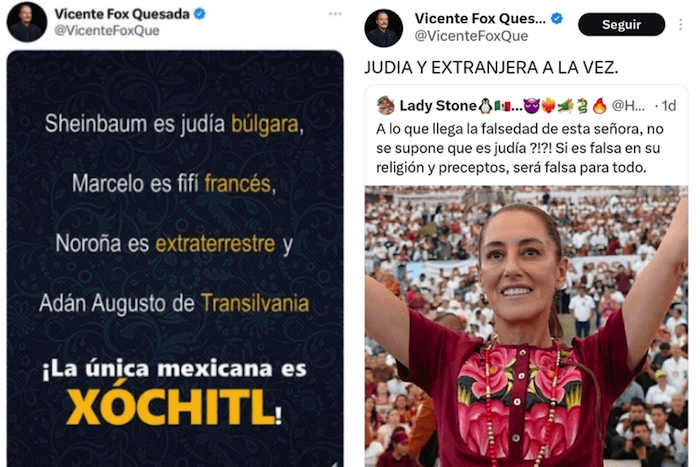The height and width of the screenshot is (467, 700).
Task: Open Vicente Fox Quesada profile name link
Action: click(122, 14)
